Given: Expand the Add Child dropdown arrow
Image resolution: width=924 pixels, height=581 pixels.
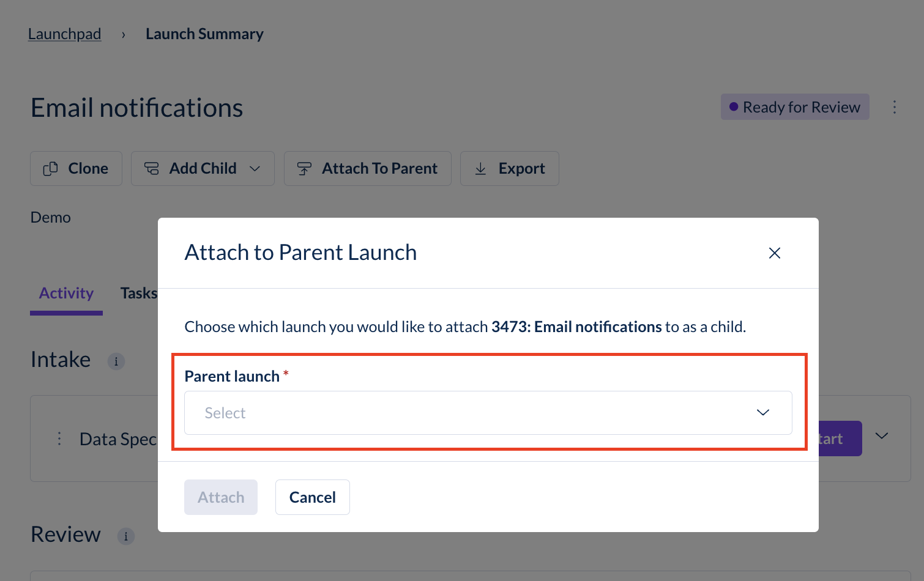Looking at the screenshot, I should click(x=255, y=169).
